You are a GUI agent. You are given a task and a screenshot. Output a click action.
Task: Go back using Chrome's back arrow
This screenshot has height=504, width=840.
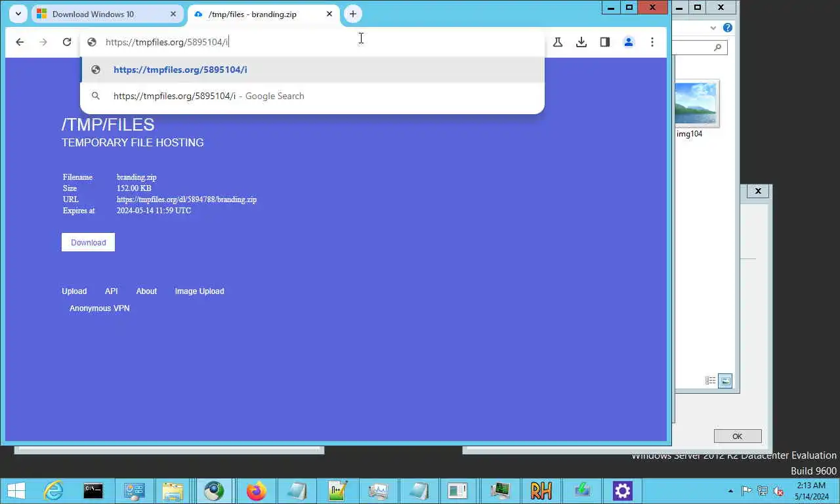(20, 42)
